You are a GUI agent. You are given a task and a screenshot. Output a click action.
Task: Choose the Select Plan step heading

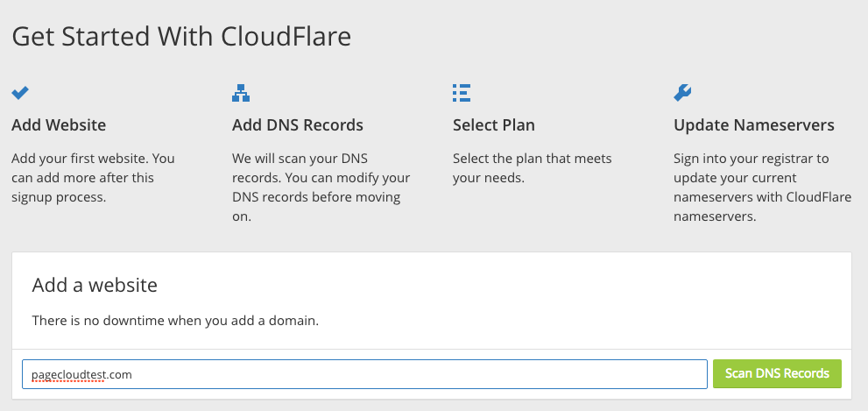pyautogui.click(x=493, y=125)
